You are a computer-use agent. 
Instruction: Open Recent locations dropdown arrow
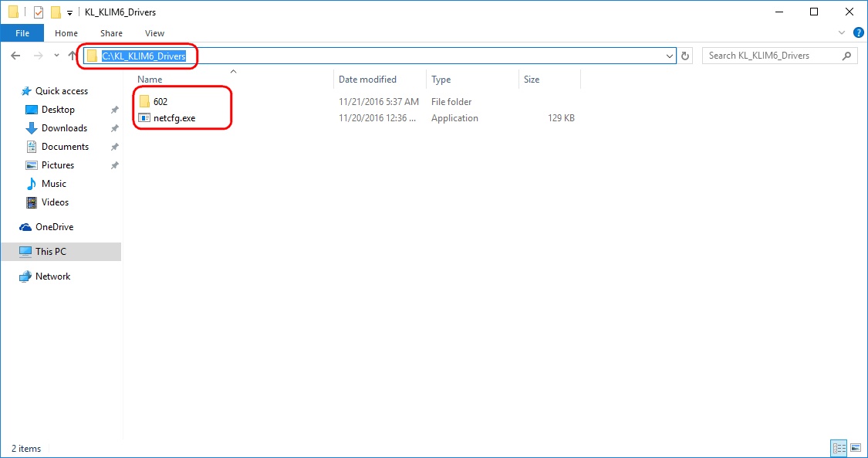[56, 56]
